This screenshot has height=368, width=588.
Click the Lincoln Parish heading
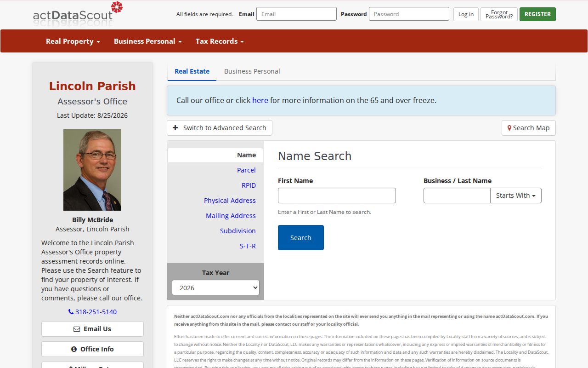92,86
